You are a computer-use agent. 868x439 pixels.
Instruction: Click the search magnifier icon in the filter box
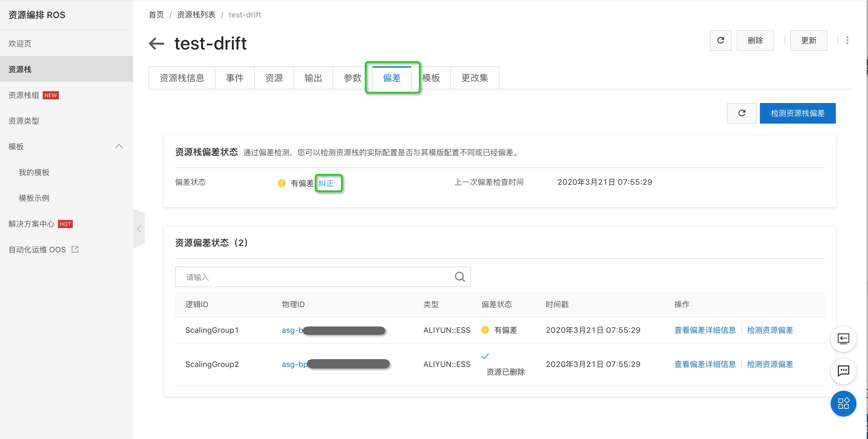click(x=460, y=277)
